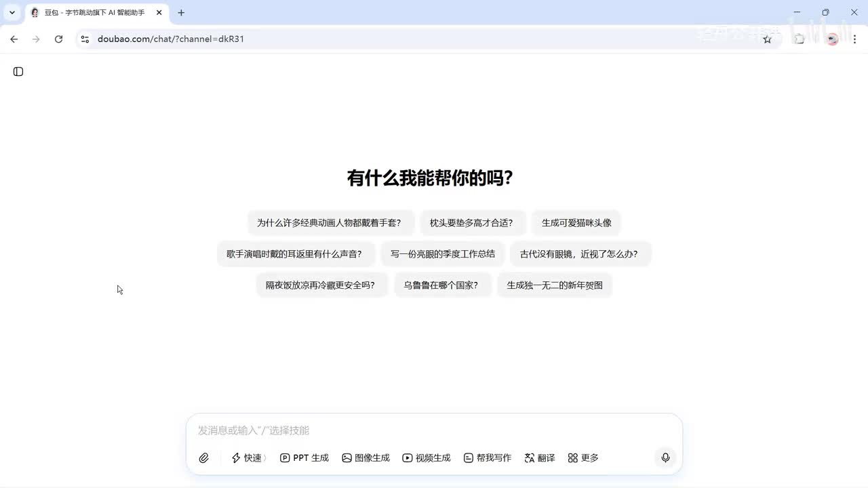This screenshot has width=868, height=488.
Task: Open the 更多 skills menu
Action: (x=583, y=458)
